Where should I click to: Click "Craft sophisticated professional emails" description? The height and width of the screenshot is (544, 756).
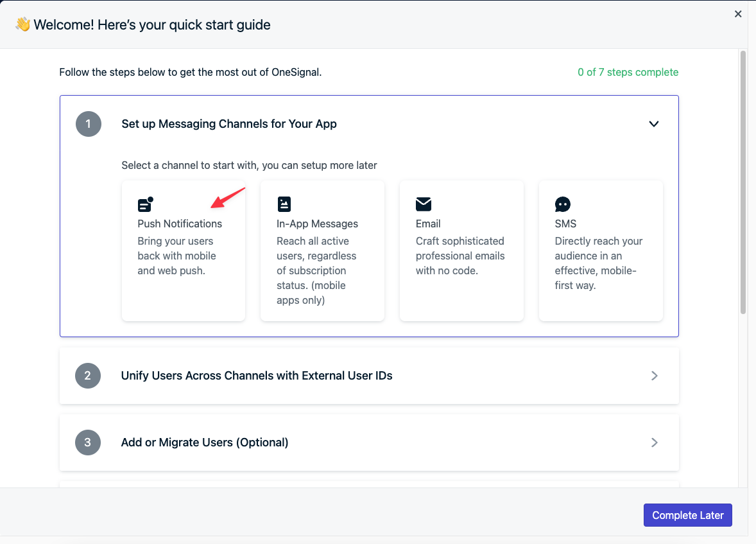click(x=460, y=256)
